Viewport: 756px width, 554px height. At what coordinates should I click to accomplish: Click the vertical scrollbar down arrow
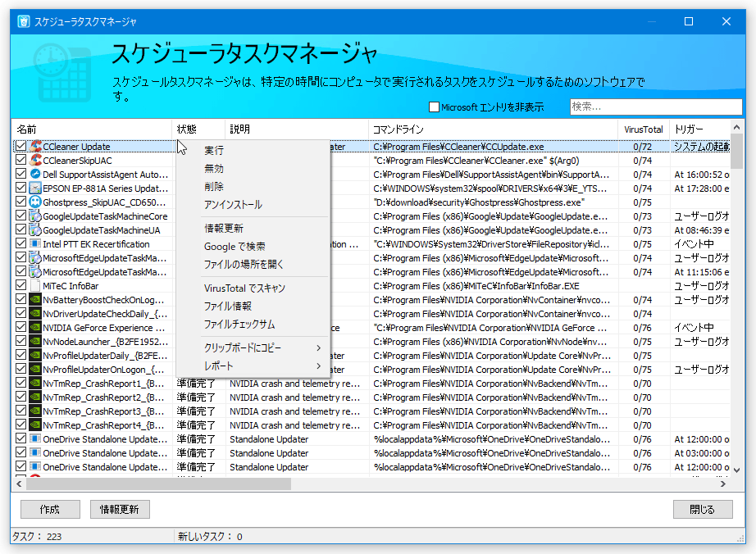click(x=736, y=470)
